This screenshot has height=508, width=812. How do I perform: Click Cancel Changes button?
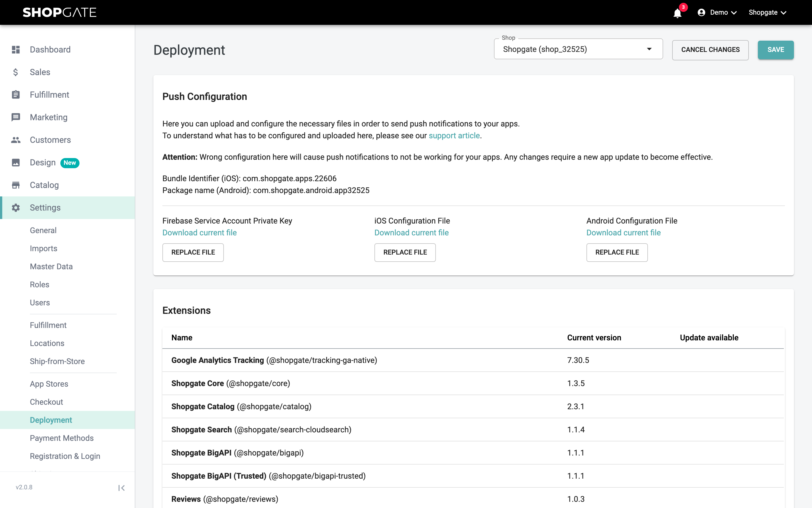click(x=710, y=50)
